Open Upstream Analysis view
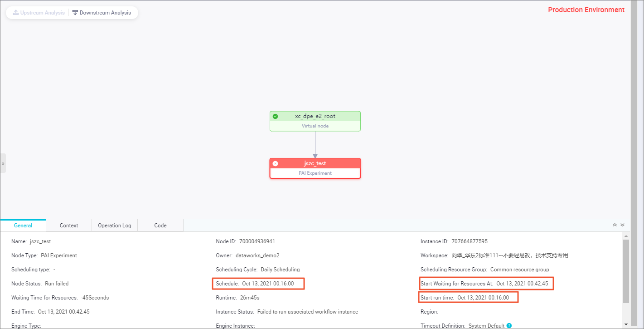 [x=39, y=13]
